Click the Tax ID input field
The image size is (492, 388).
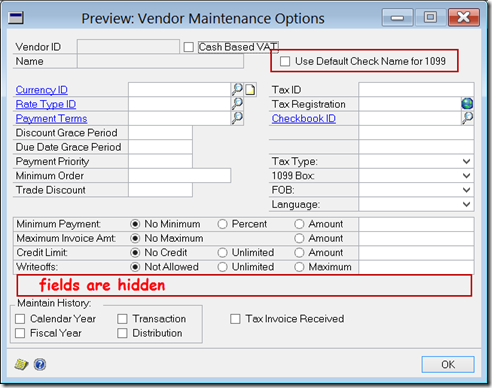(416, 90)
